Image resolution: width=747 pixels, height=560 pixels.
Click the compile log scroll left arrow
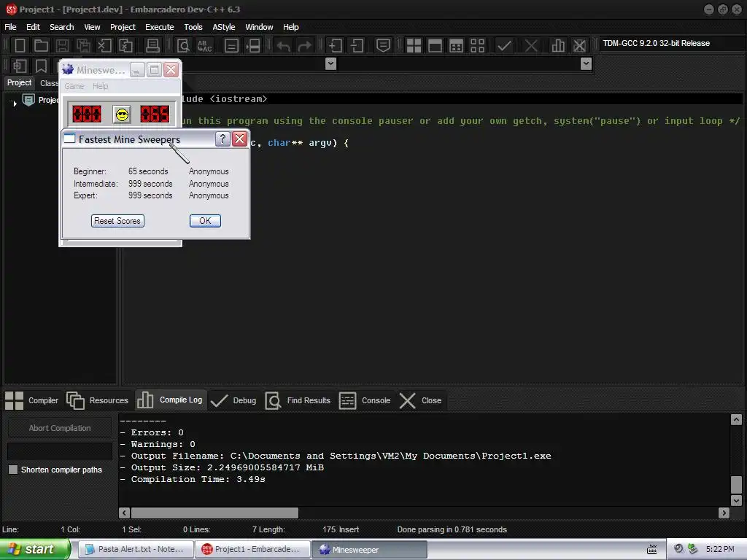[x=124, y=513]
